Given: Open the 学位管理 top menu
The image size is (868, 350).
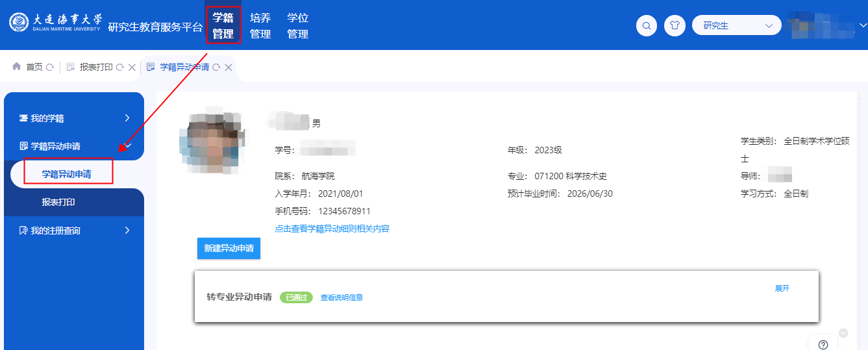Looking at the screenshot, I should click(x=298, y=26).
